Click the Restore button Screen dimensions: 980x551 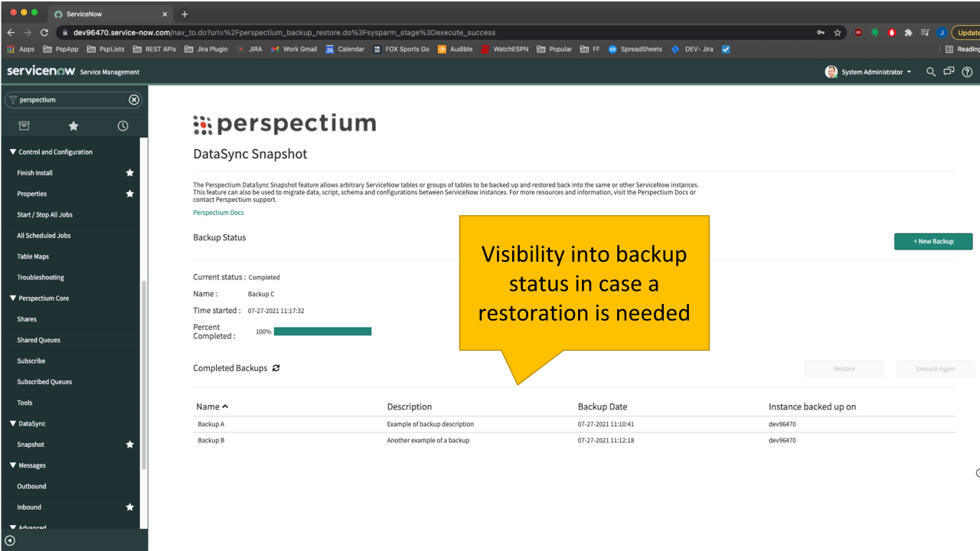pos(844,369)
